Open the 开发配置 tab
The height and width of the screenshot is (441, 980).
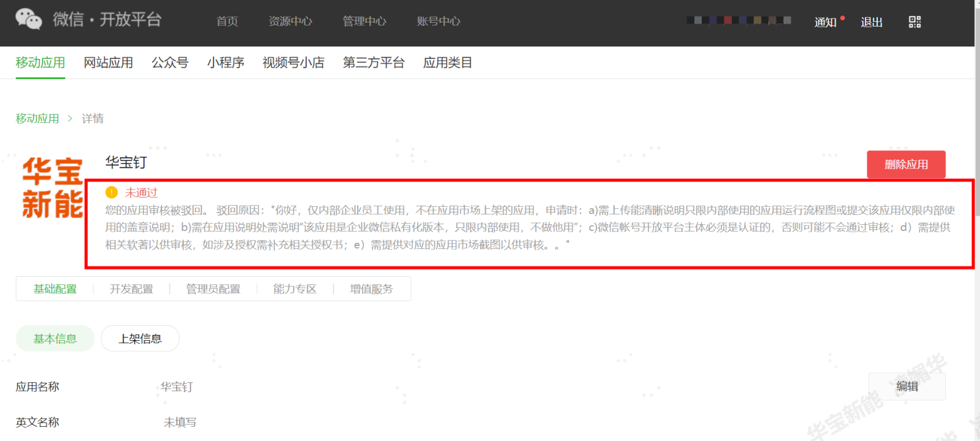coord(131,289)
